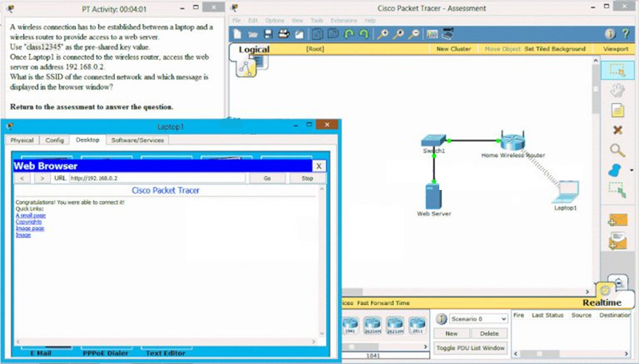Choose the Add Simple PDU envelope
The image size is (639, 364).
tap(617, 220)
